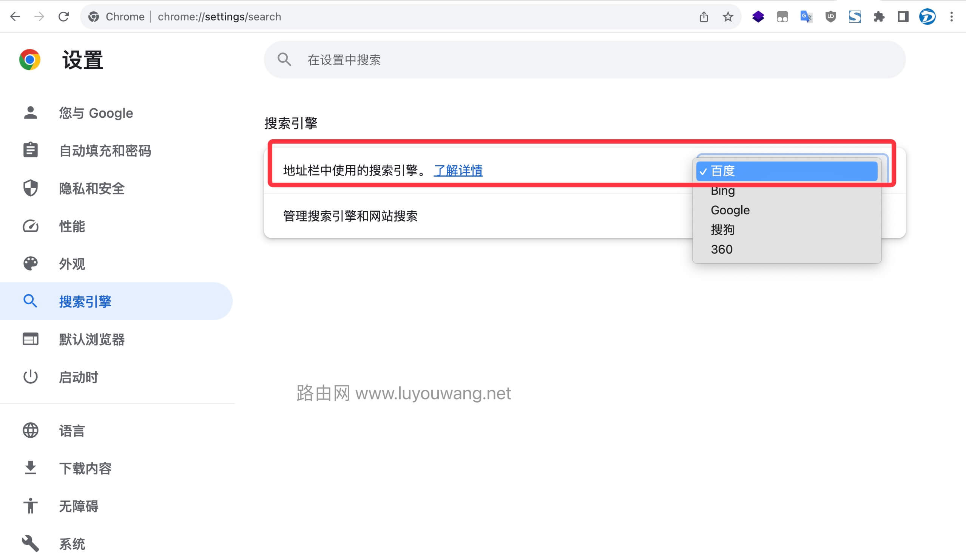Select 360 search engine option
The image size is (966, 560).
coord(721,249)
